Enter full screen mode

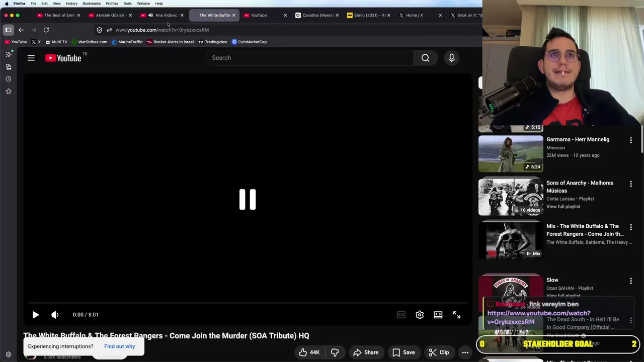tap(456, 315)
